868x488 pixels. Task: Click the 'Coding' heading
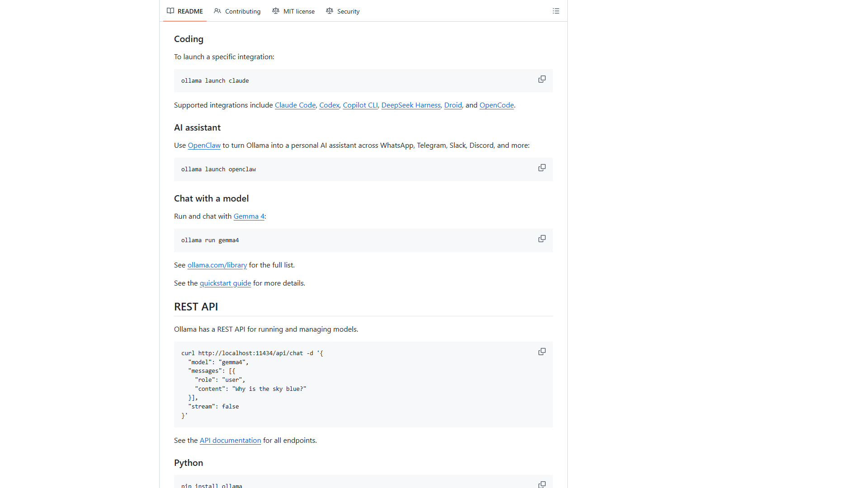(x=189, y=39)
